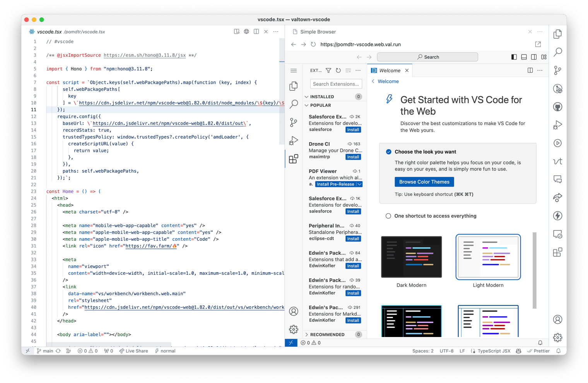Open Search in the right activity bar
This screenshot has width=588, height=383.
(x=557, y=52)
